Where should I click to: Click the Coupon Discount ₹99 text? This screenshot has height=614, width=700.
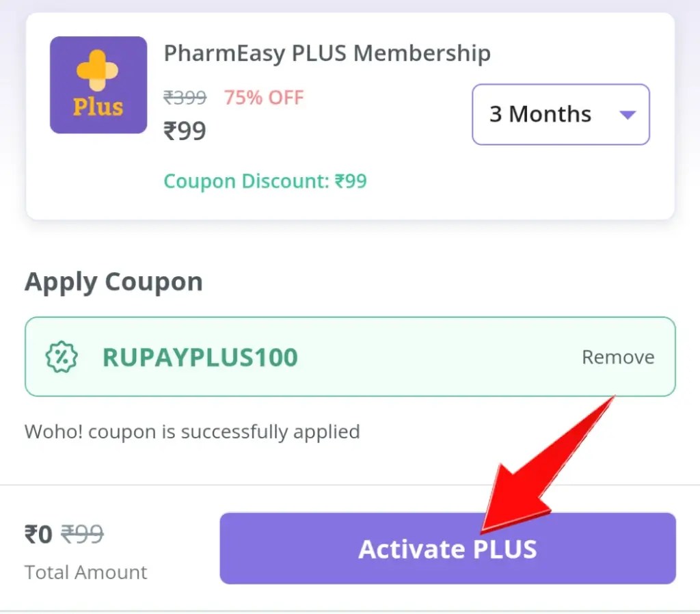coord(265,181)
